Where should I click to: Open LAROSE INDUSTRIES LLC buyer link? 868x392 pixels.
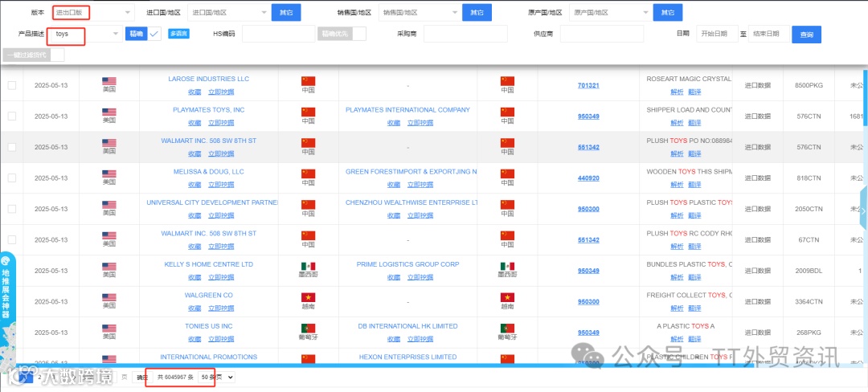tap(209, 79)
